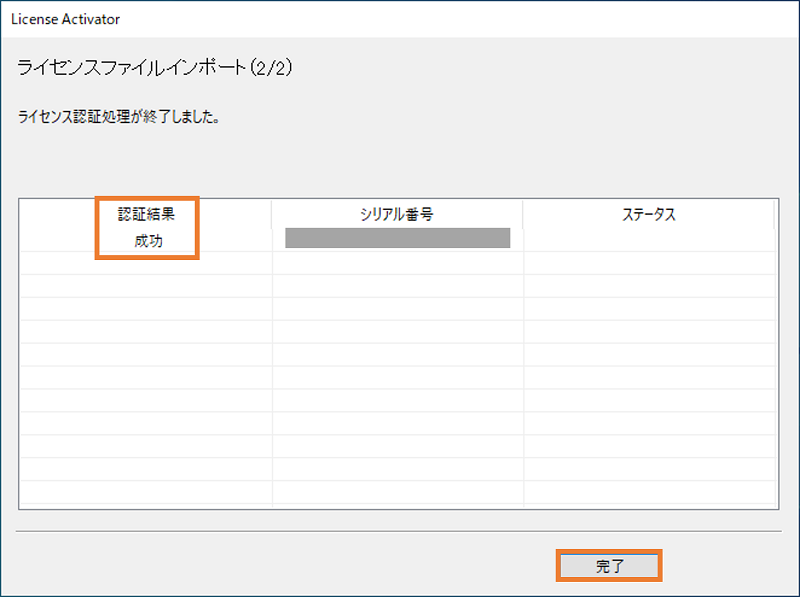Select the masked gray serial number cell
This screenshot has height=597, width=800.
click(397, 238)
